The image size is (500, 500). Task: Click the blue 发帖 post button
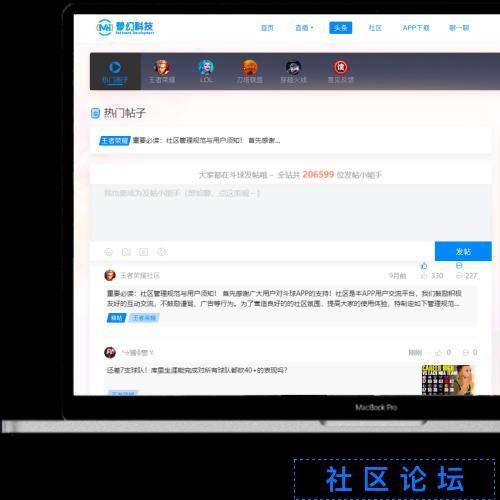[463, 251]
